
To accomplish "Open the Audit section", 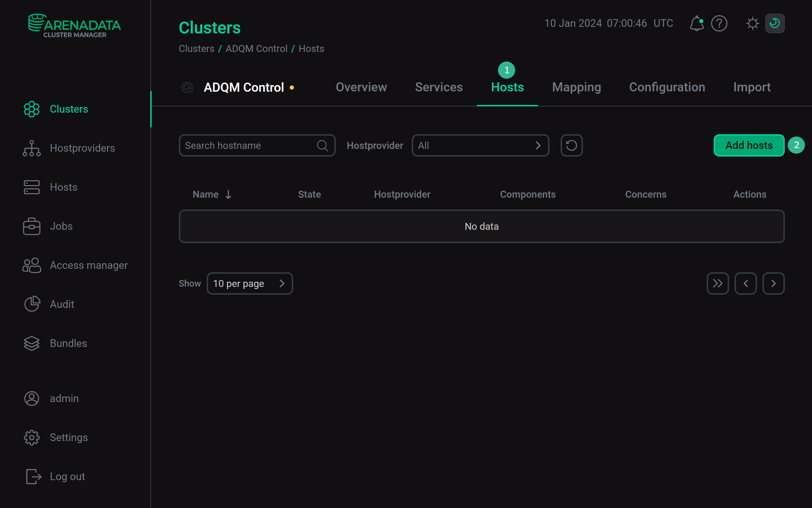I will pyautogui.click(x=62, y=304).
